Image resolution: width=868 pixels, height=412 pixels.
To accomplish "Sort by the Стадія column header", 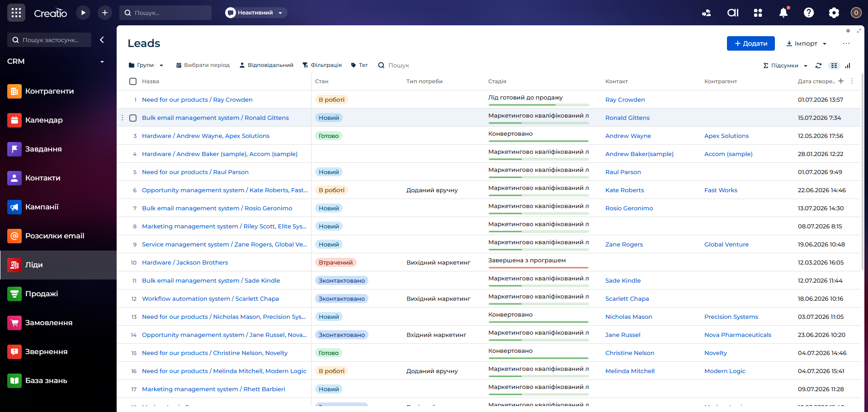I will click(x=497, y=81).
